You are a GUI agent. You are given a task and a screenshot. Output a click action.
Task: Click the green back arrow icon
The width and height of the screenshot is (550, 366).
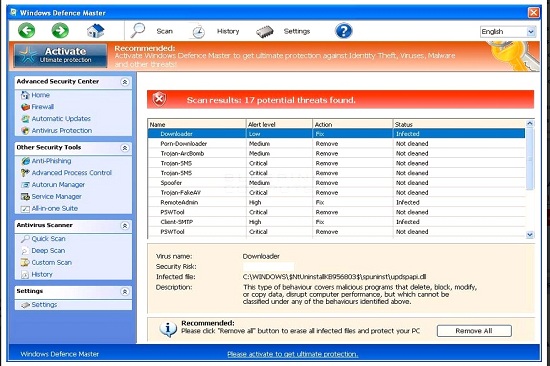pos(27,31)
